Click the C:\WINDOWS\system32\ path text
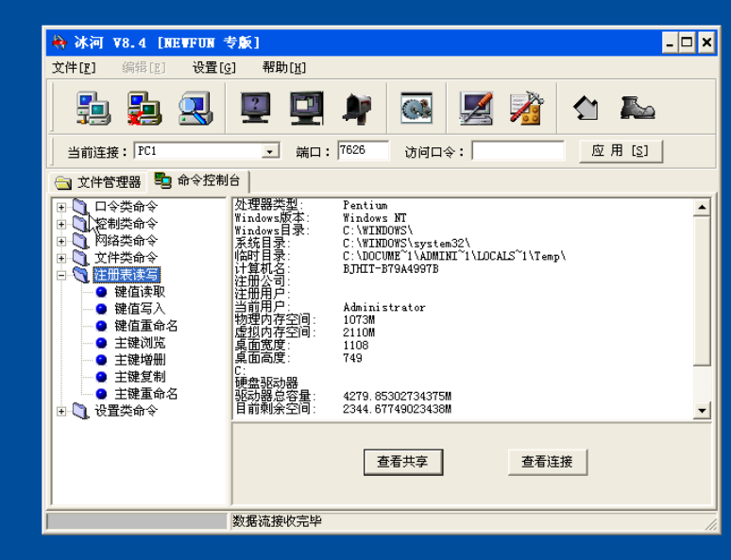Viewport: 731px width, 560px height. point(406,244)
